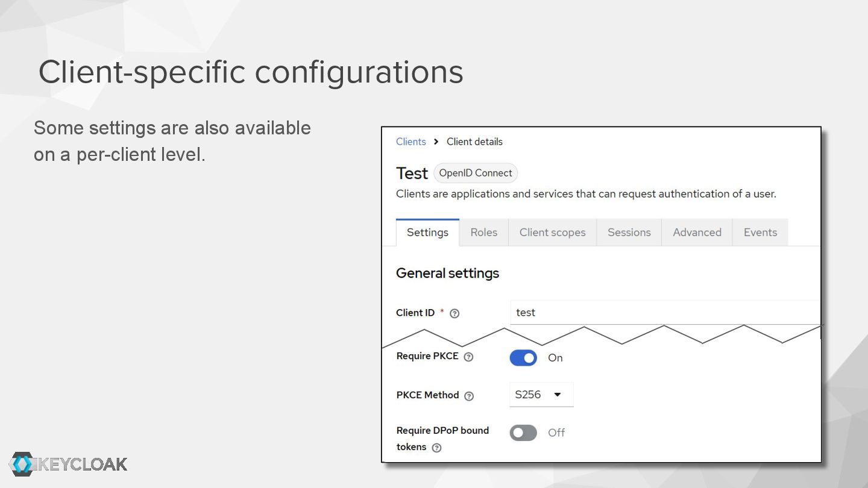Click the S256 dropdown caret arrow
This screenshot has height=488, width=868.
558,395
